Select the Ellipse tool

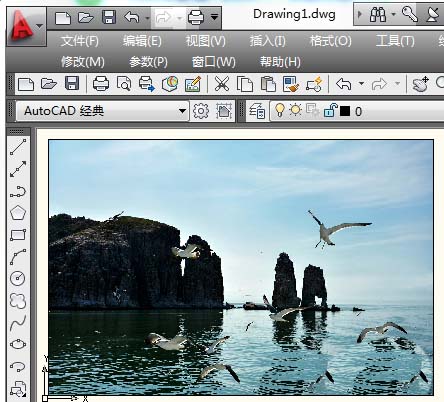18,344
